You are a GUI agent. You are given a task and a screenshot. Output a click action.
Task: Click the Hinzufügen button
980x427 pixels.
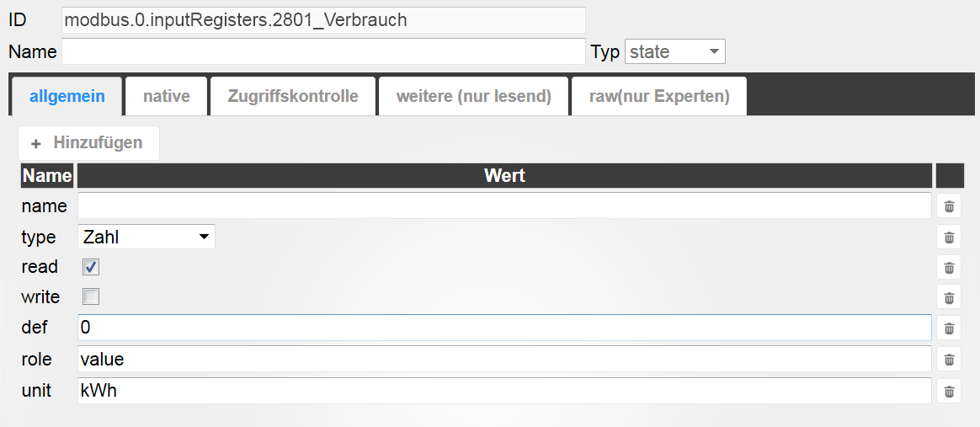88,143
